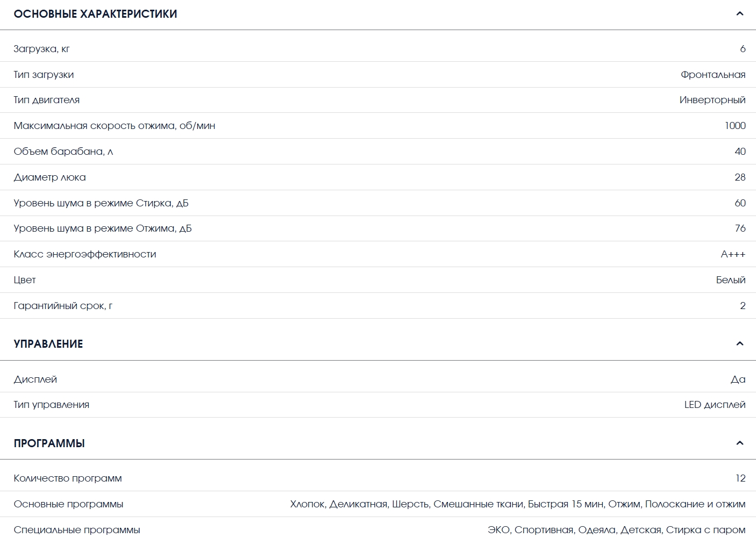Click the Тип загрузки row label
Screen dimensions: 756x538
tap(44, 75)
